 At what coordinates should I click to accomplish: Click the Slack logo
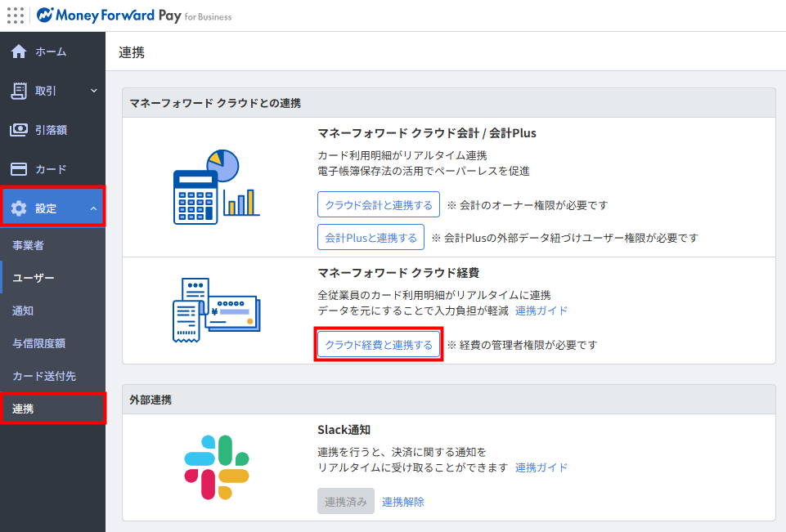(x=217, y=467)
